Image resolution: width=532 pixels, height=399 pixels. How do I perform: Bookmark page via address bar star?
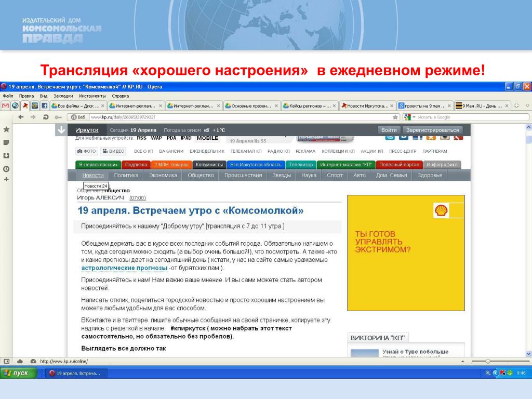395,117
